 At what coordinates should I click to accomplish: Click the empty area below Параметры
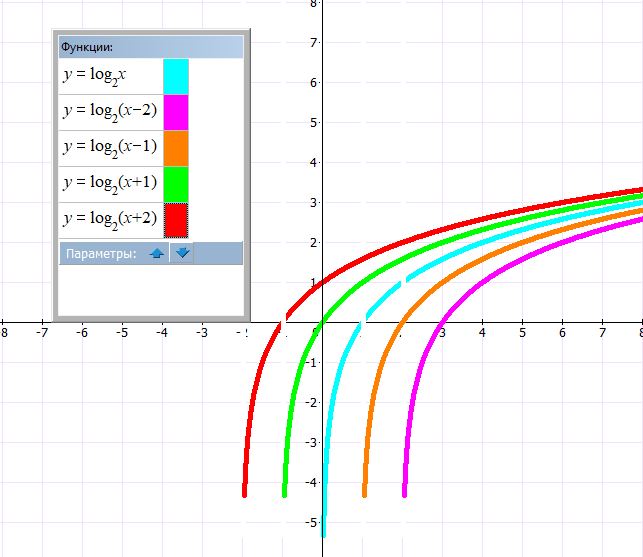point(150,290)
